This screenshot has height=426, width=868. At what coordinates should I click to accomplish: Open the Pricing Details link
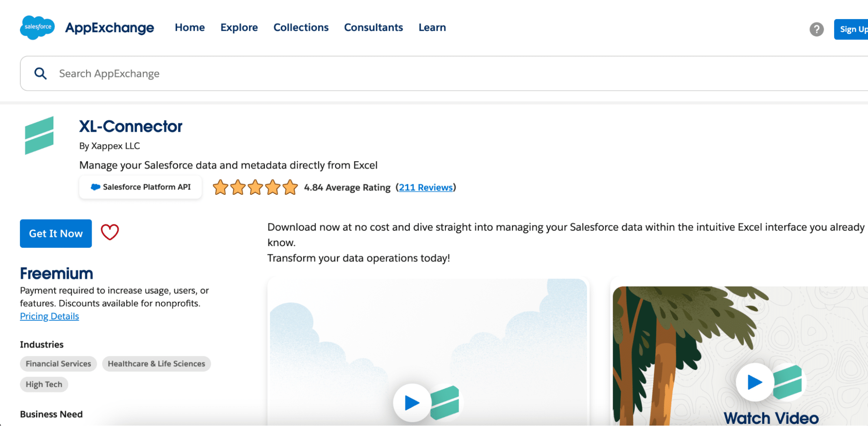coord(50,316)
